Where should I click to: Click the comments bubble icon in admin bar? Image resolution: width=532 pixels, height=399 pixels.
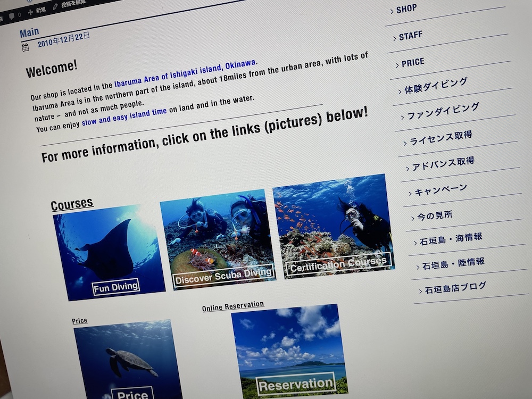tap(12, 15)
